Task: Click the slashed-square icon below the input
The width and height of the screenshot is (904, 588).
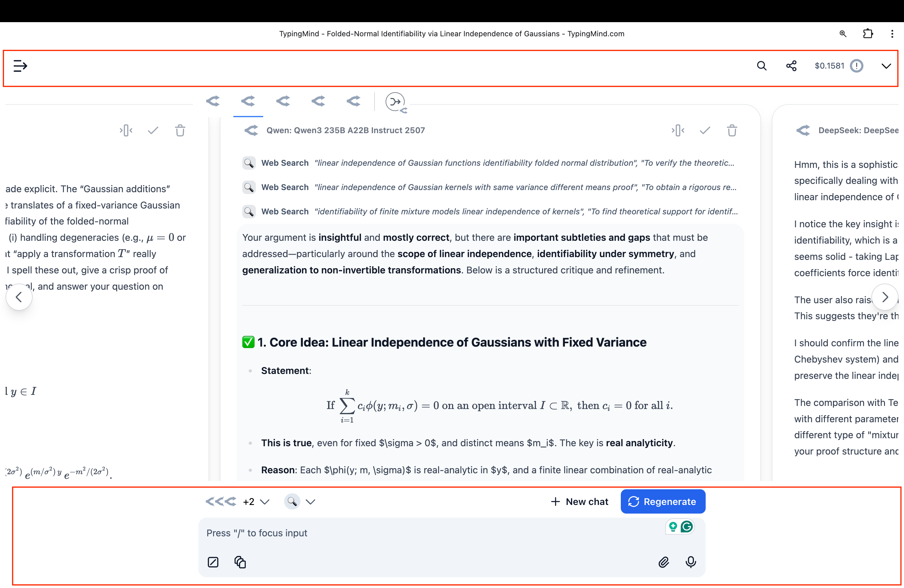Action: click(213, 562)
